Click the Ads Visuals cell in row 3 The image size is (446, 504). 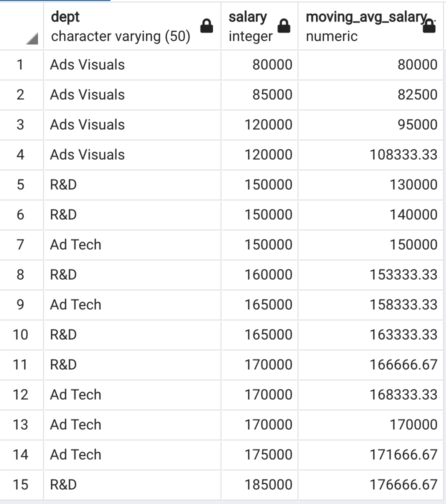[132, 124]
